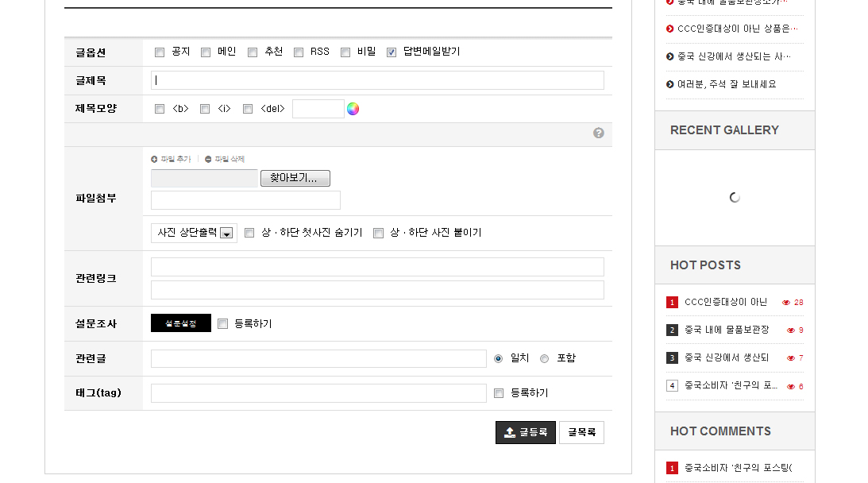
Task: Click the 파일 추가 link text
Action: 176,160
